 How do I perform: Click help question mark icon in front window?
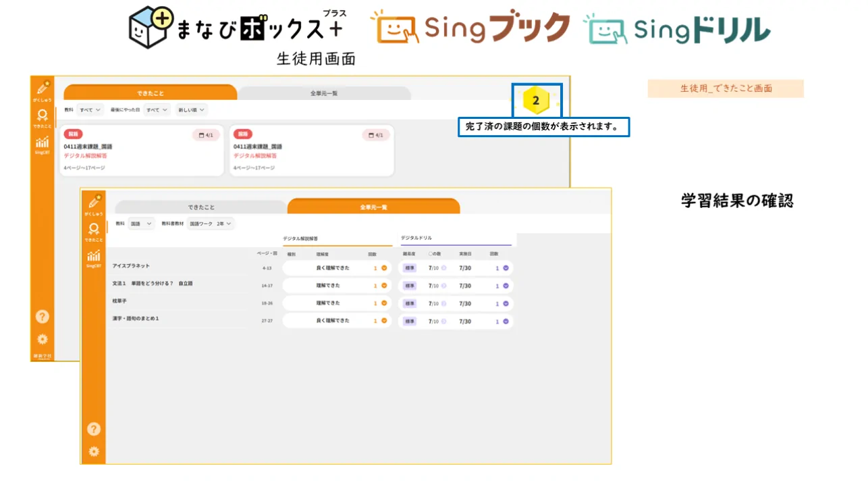click(94, 428)
